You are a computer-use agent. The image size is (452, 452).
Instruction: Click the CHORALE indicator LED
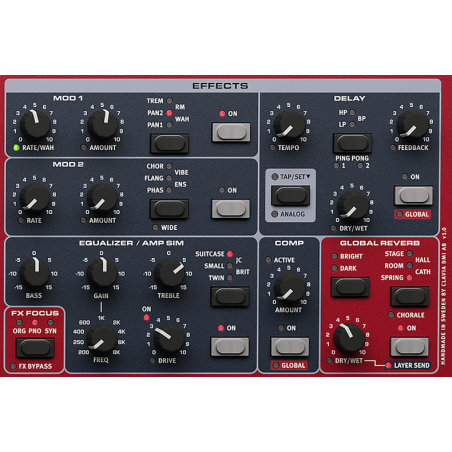click(x=391, y=315)
